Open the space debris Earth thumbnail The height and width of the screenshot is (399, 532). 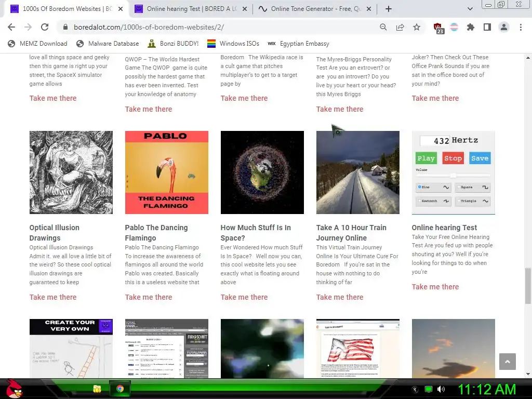click(262, 172)
